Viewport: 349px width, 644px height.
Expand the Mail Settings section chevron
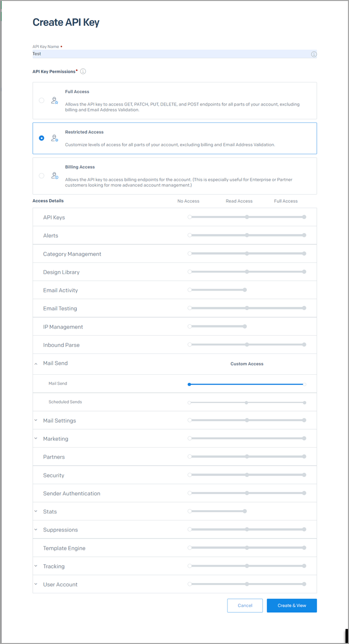(36, 420)
